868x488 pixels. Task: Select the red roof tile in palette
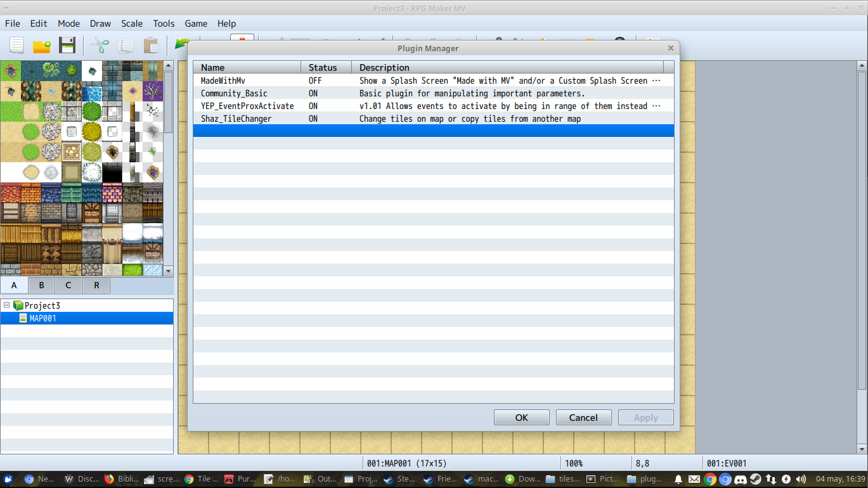[10, 193]
